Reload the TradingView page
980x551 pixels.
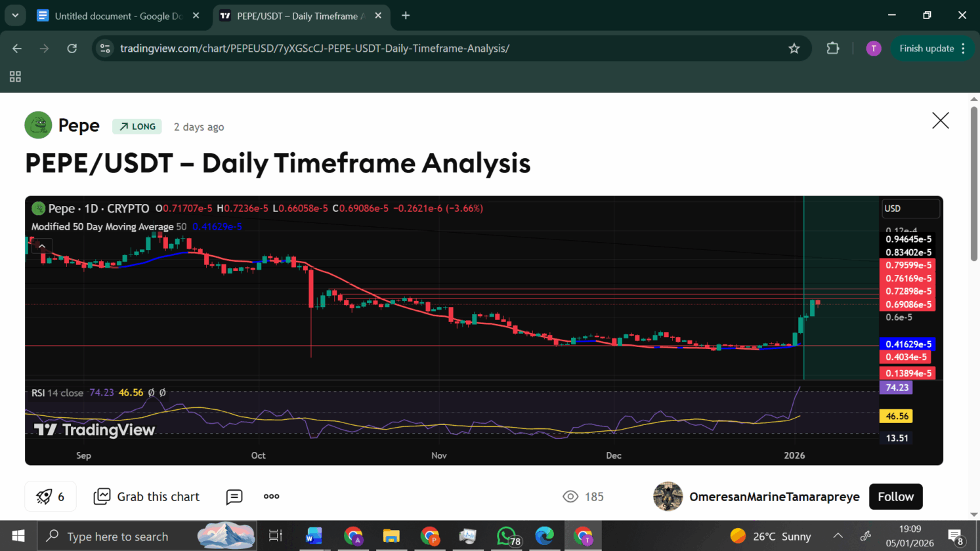(72, 49)
